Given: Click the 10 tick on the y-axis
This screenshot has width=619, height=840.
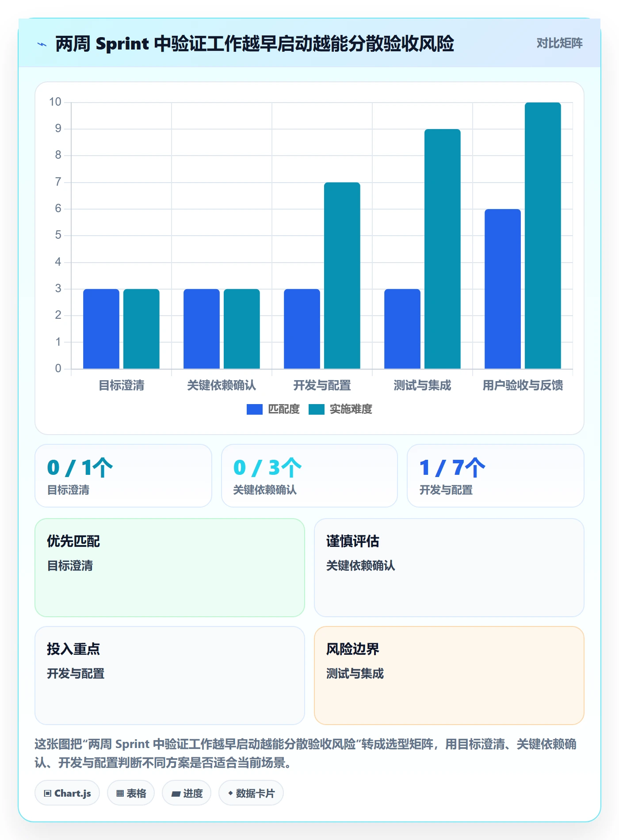Looking at the screenshot, I should pyautogui.click(x=55, y=102).
